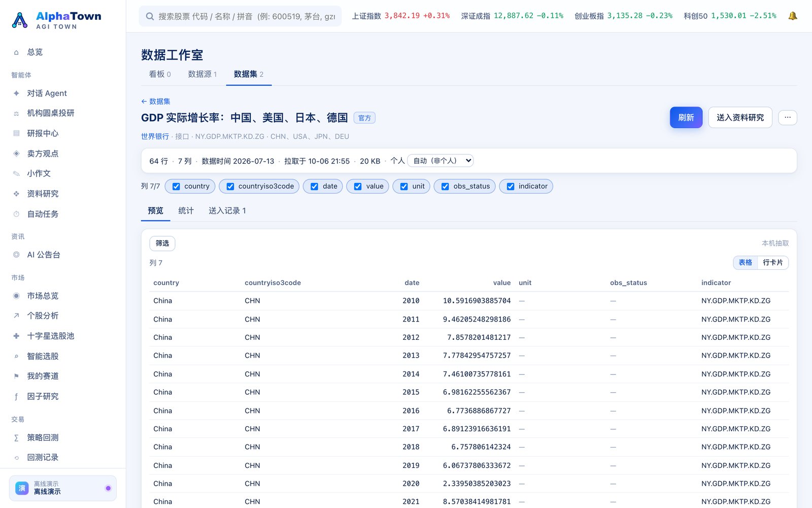This screenshot has height=508, width=812.
Task: Click the 卖方观点 sidebar icon
Action: (x=16, y=153)
